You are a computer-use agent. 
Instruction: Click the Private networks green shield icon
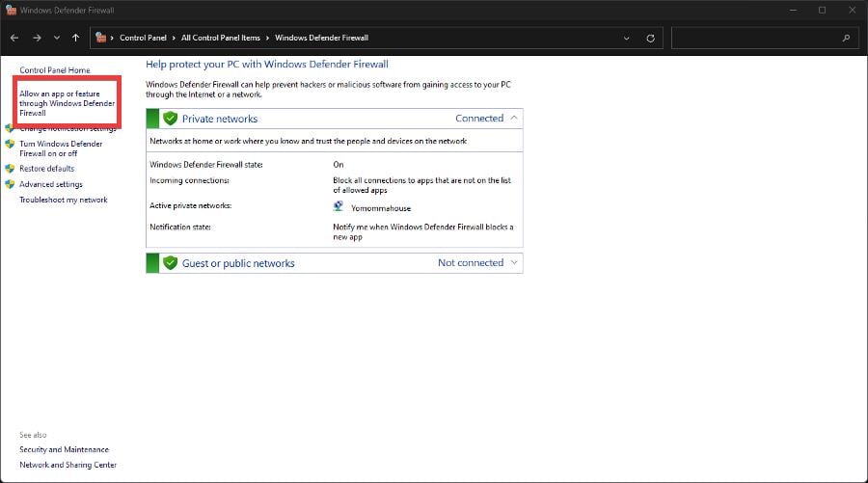click(x=171, y=119)
